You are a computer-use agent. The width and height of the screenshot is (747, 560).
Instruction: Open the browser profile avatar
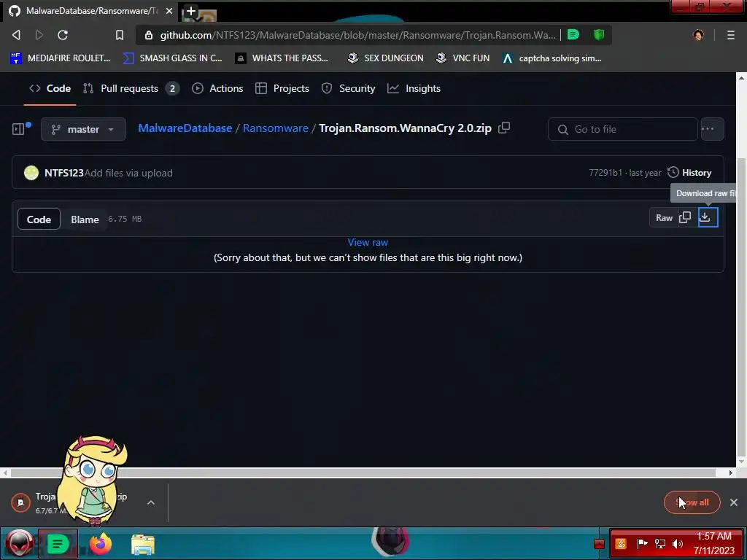click(x=698, y=35)
